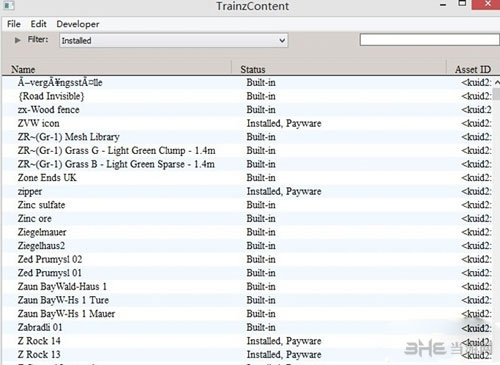Image resolution: width=500 pixels, height=365 pixels.
Task: Select Grass G Light Green Clump row
Action: click(x=248, y=151)
